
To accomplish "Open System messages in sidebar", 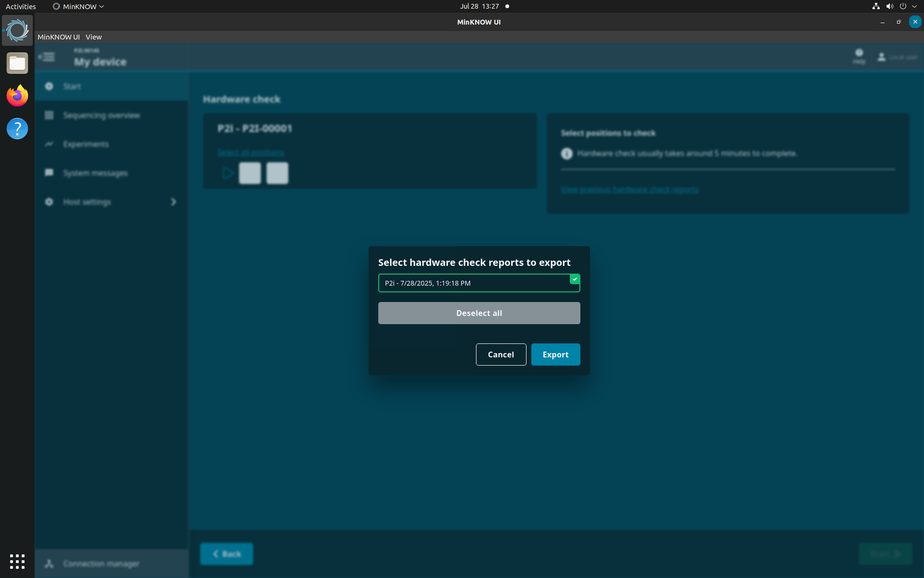I will 112,173.
